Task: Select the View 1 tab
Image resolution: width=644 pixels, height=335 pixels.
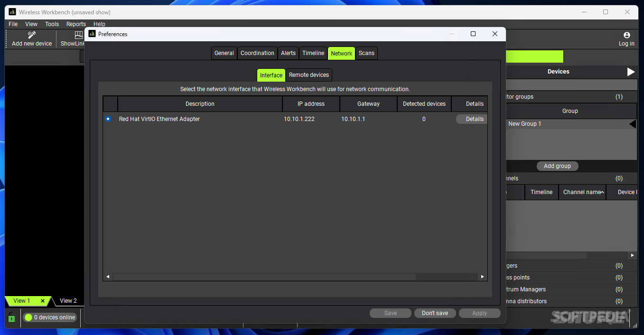Action: point(22,301)
